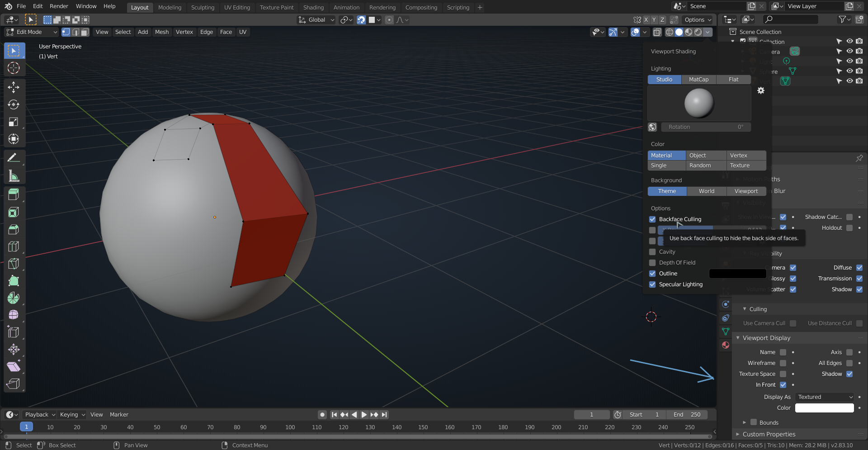Set shading color to Random
This screenshot has height=450, width=868.
click(x=706, y=166)
